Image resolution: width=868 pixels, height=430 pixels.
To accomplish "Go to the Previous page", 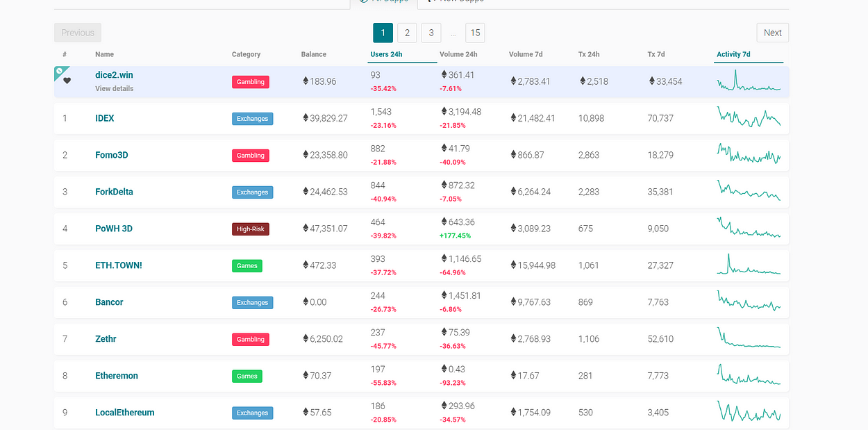I will pyautogui.click(x=78, y=33).
